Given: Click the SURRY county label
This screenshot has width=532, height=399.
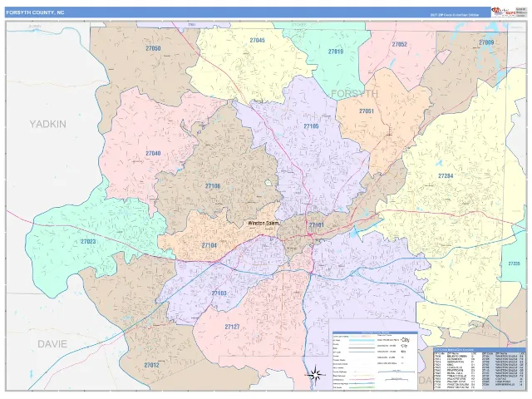Looking at the screenshot, I should 35,26.
